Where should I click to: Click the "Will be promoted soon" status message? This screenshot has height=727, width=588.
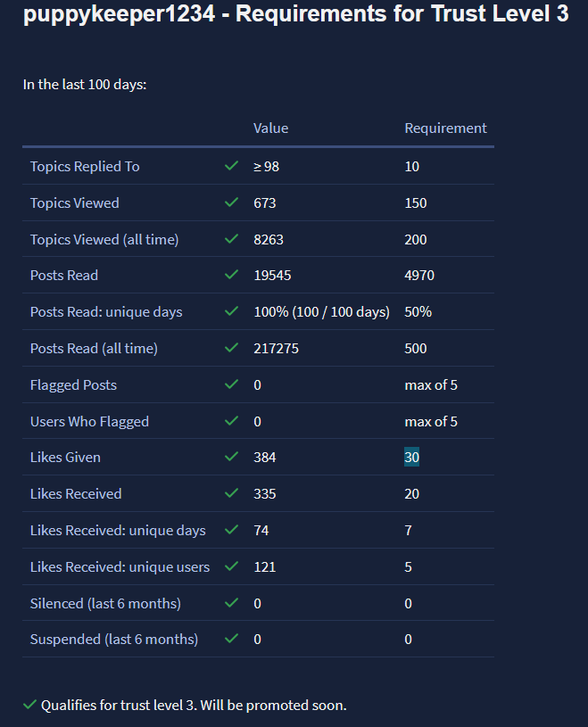(194, 706)
